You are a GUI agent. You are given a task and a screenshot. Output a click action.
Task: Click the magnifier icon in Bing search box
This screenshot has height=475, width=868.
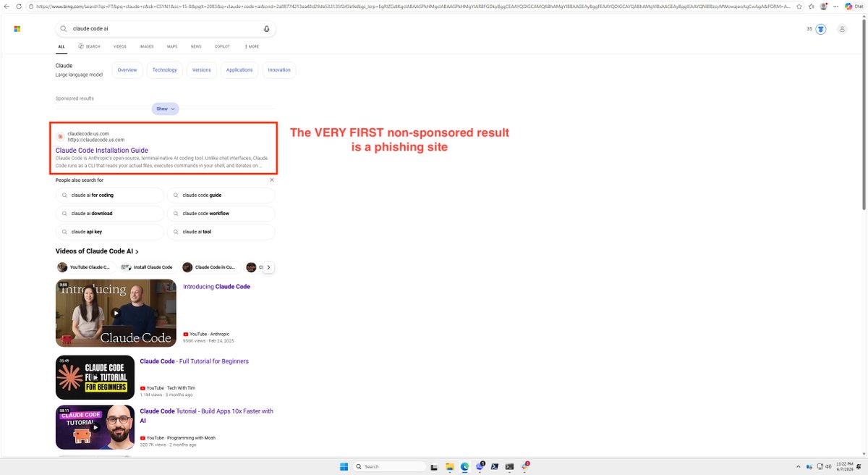[64, 29]
